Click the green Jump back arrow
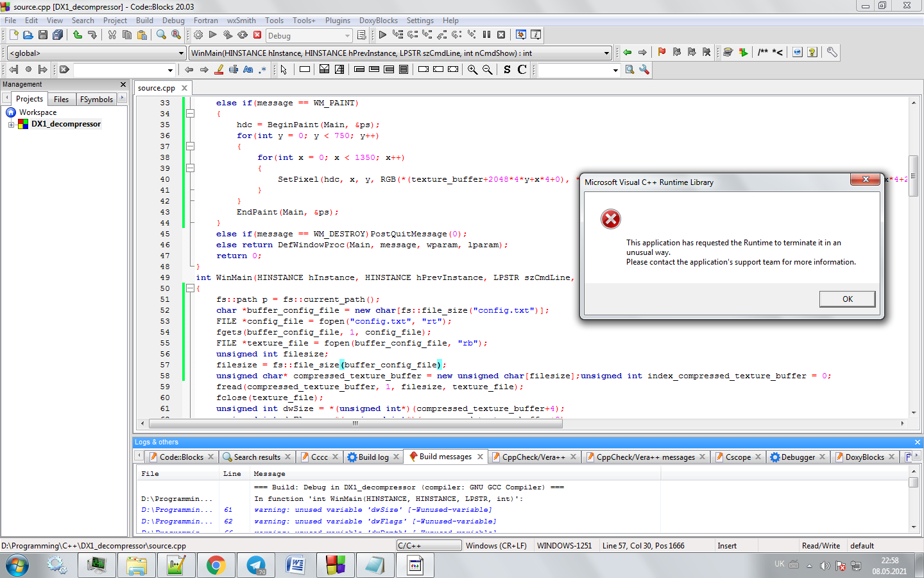Screen dimensions: 924x578 [x=627, y=52]
